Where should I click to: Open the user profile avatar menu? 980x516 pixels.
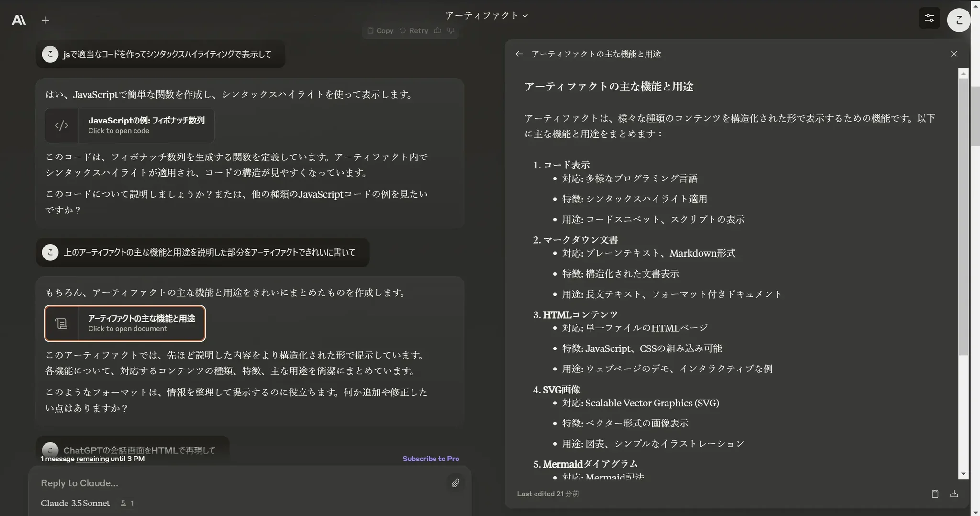coord(958,20)
